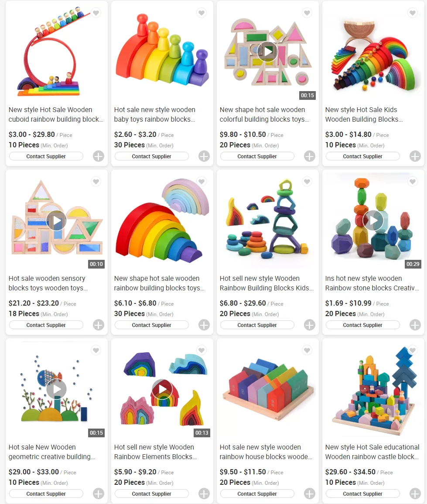Play video on colorful building blocks toys

pyautogui.click(x=267, y=51)
